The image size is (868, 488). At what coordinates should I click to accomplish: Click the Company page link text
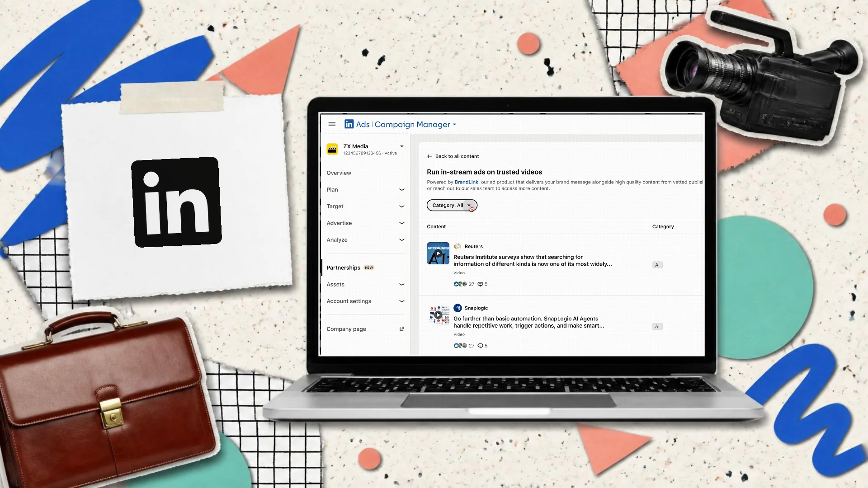[x=346, y=329]
